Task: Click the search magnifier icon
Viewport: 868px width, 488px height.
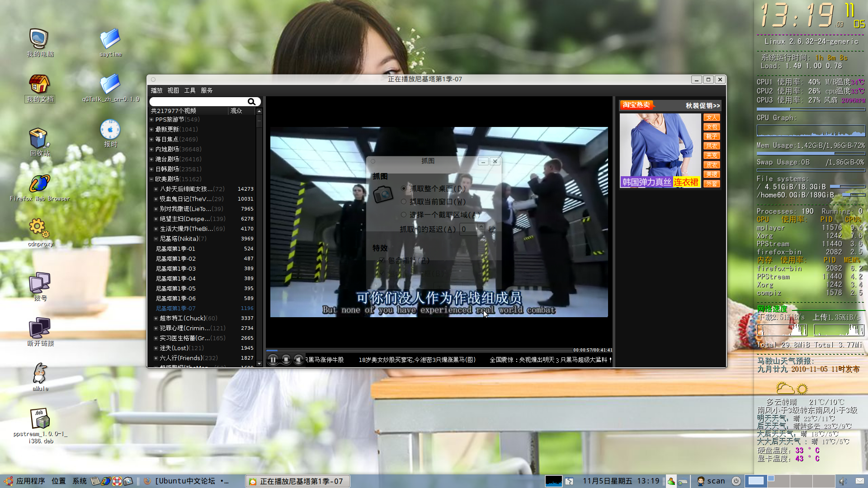Action: [251, 102]
